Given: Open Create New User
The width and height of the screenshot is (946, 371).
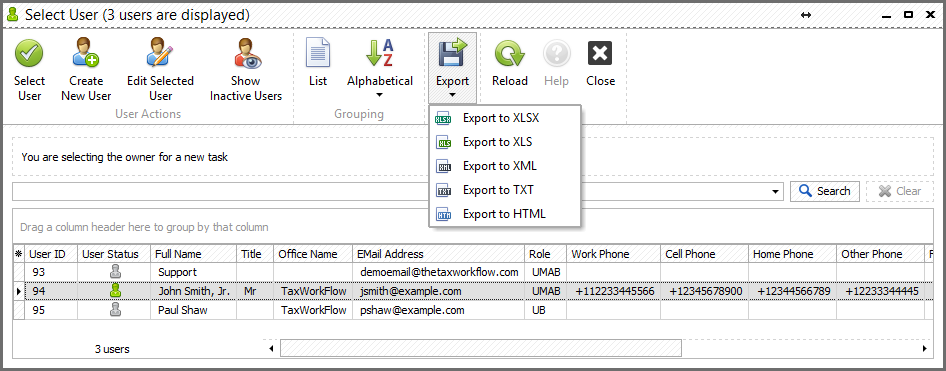Looking at the screenshot, I should (86, 69).
